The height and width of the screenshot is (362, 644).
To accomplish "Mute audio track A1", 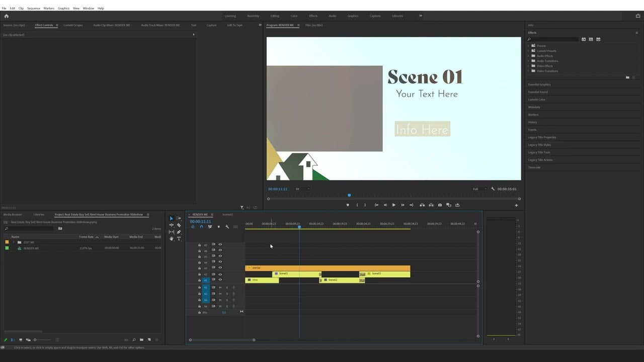I will tap(220, 287).
